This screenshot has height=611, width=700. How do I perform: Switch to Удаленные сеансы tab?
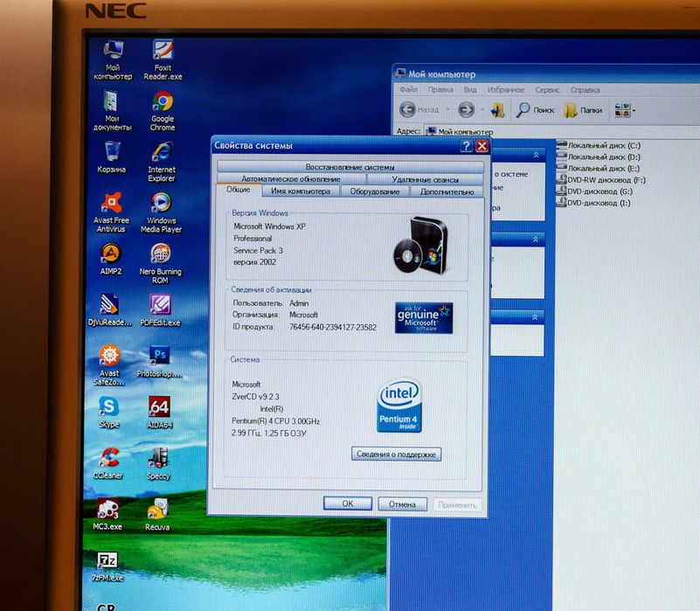425,179
